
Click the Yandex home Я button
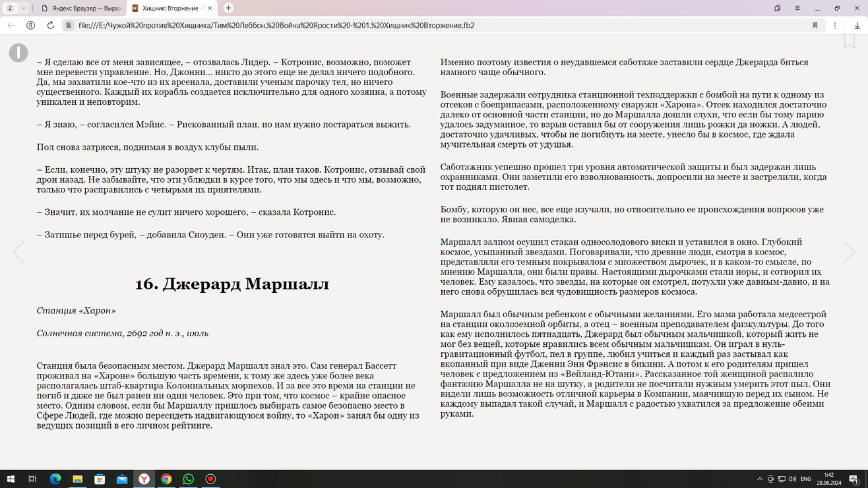[30, 25]
